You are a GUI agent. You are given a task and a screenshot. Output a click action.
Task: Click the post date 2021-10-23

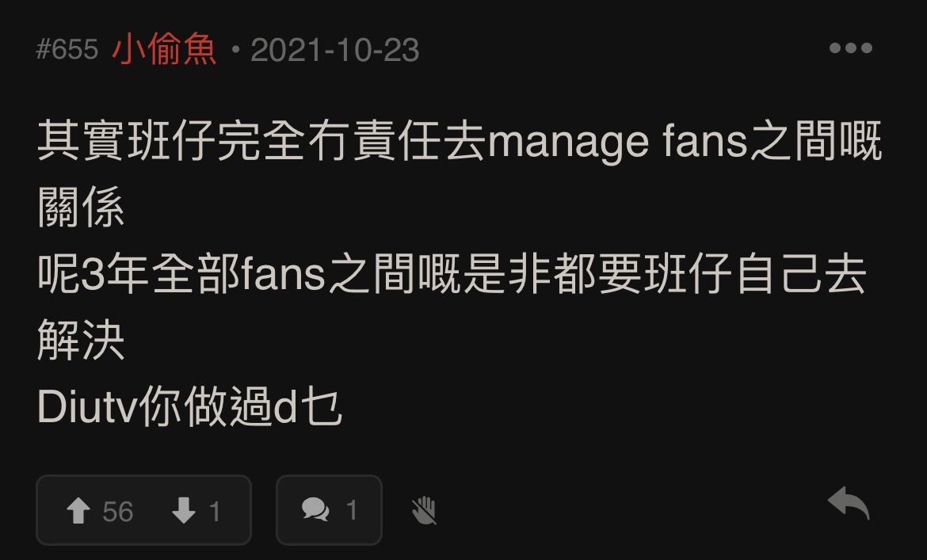pos(335,50)
